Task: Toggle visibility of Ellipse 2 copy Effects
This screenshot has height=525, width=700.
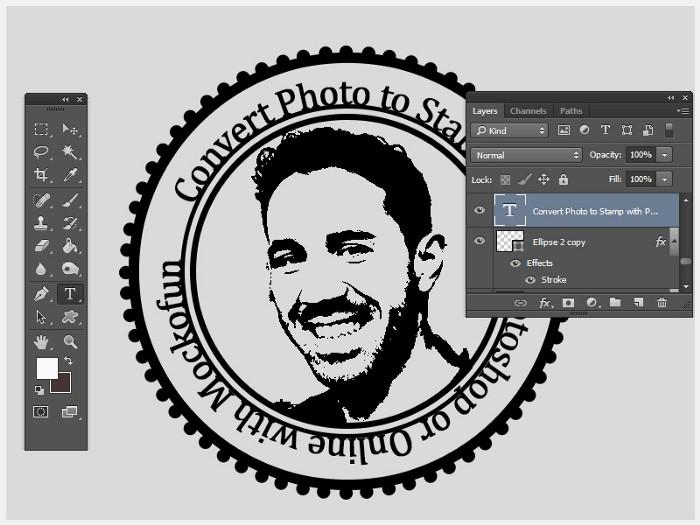Action: pos(515,263)
